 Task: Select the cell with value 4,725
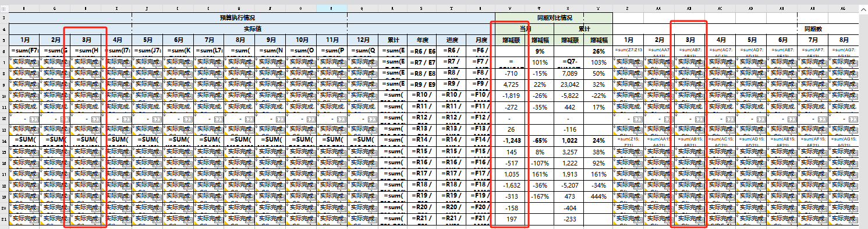click(x=511, y=85)
